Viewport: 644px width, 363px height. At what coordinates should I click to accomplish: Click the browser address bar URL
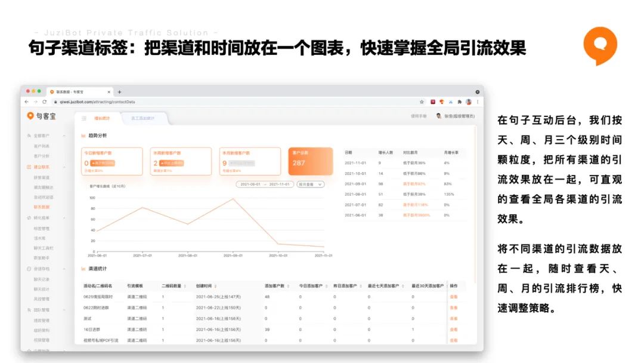(x=97, y=102)
